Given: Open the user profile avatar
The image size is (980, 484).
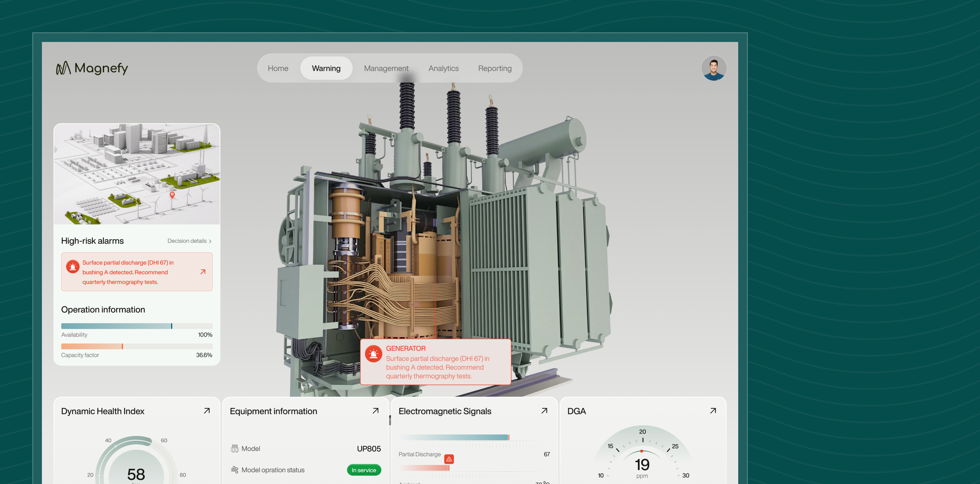Looking at the screenshot, I should [x=713, y=68].
